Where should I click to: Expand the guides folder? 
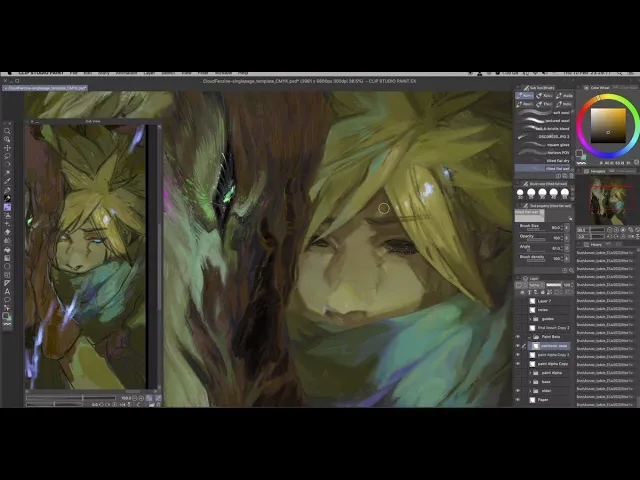click(530, 319)
